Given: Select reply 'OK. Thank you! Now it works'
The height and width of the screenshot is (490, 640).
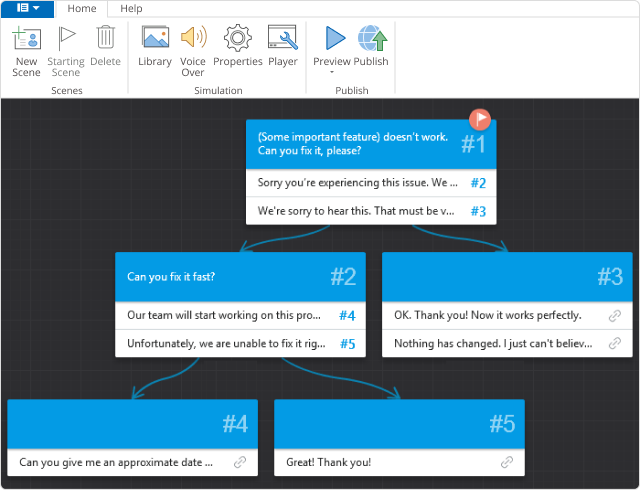Looking at the screenshot, I should click(507, 315).
